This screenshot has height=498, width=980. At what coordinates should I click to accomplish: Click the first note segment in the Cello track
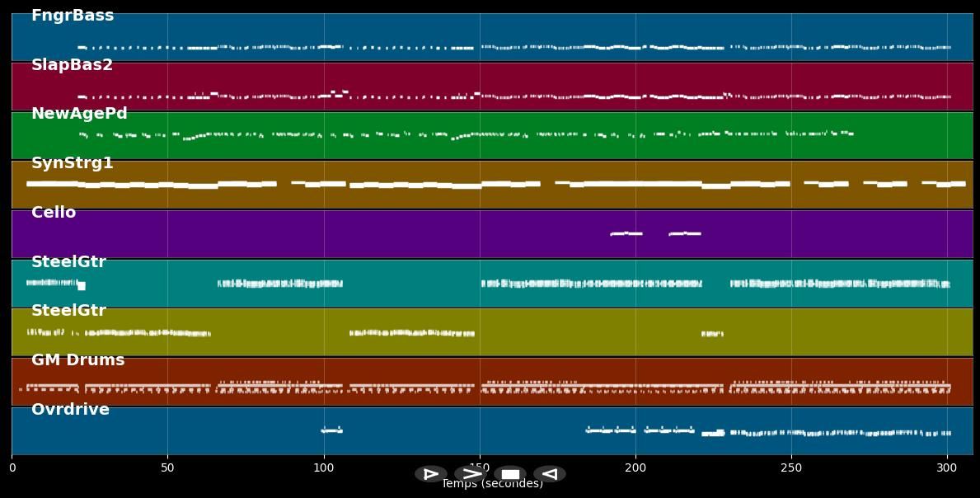pos(626,233)
